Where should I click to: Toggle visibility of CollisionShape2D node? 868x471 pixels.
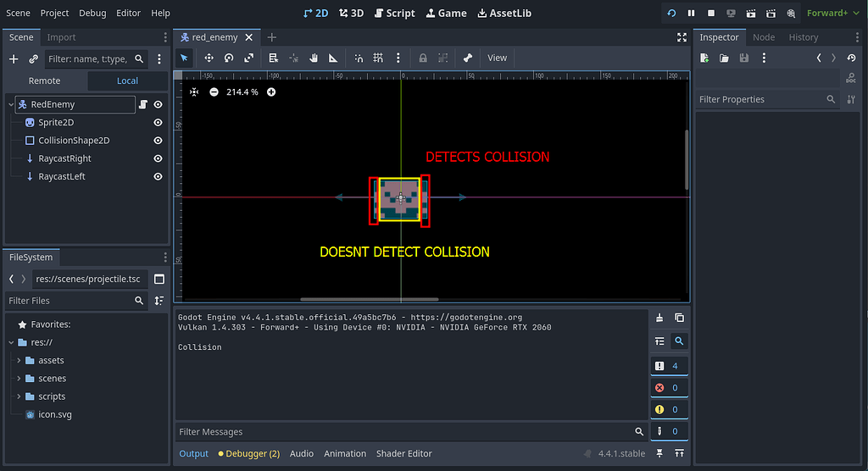[158, 141]
